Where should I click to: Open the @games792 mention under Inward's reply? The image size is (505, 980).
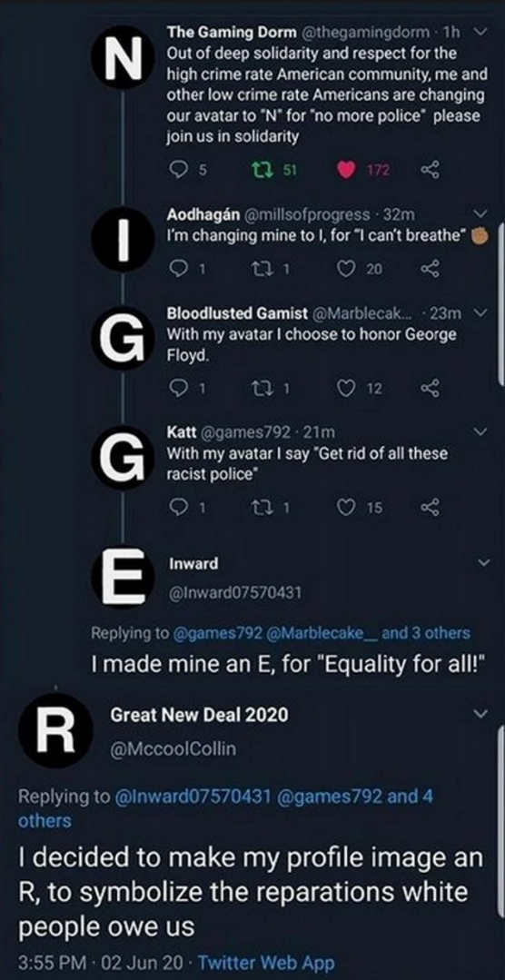tap(217, 633)
